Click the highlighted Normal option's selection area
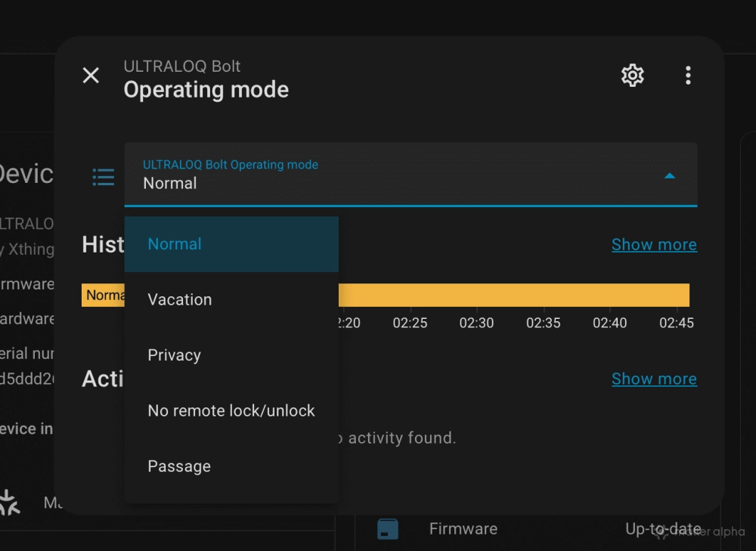Viewport: 756px width, 551px height. click(231, 243)
